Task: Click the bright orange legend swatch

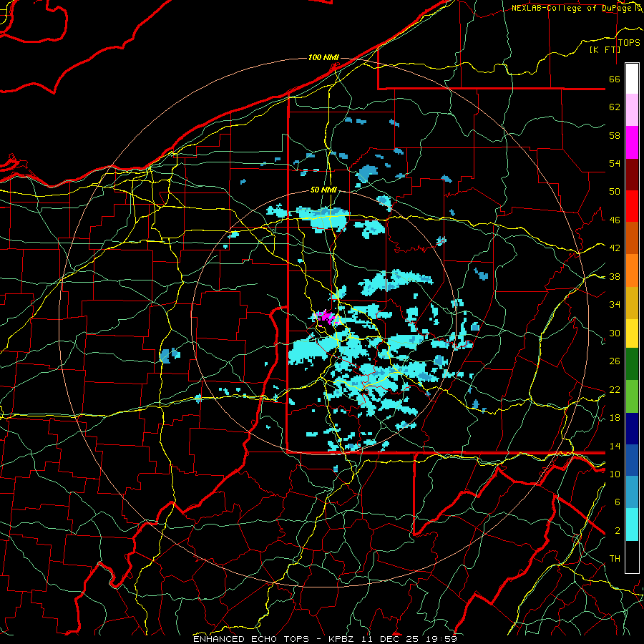Action: 632,270
